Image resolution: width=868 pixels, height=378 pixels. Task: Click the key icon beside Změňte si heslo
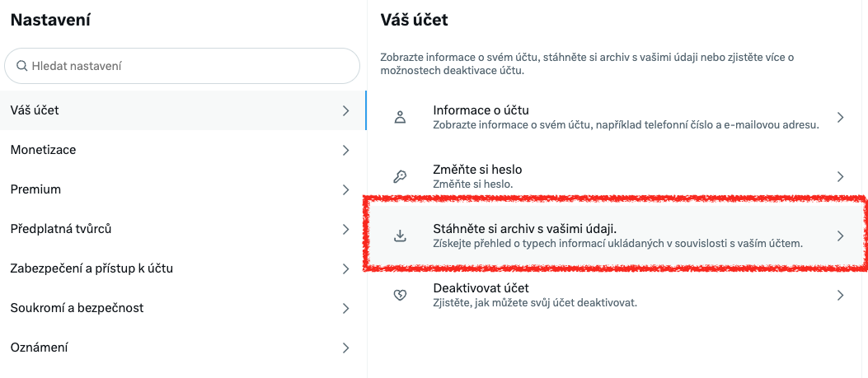pyautogui.click(x=401, y=176)
